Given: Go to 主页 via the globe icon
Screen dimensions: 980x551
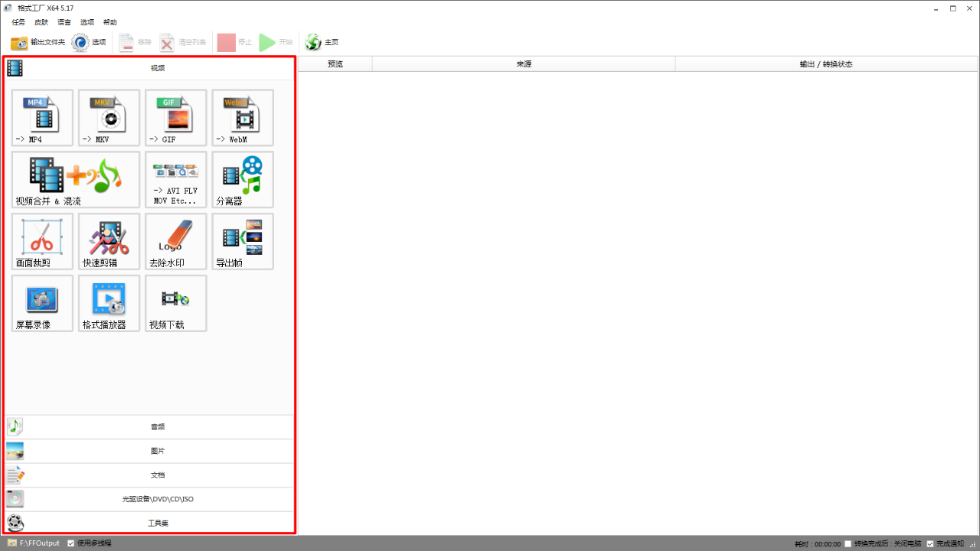Looking at the screenshot, I should (322, 43).
